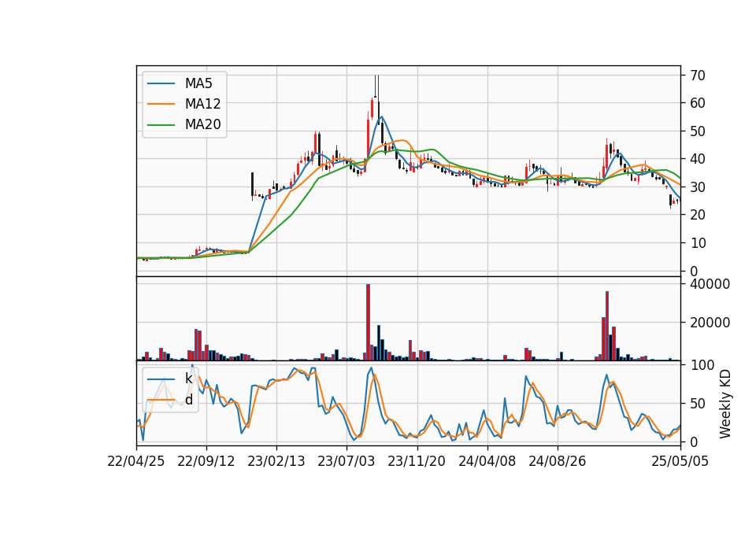Click the x-axis date 22/04/25
Viewport: 756px width, 543px height.
[x=136, y=461]
